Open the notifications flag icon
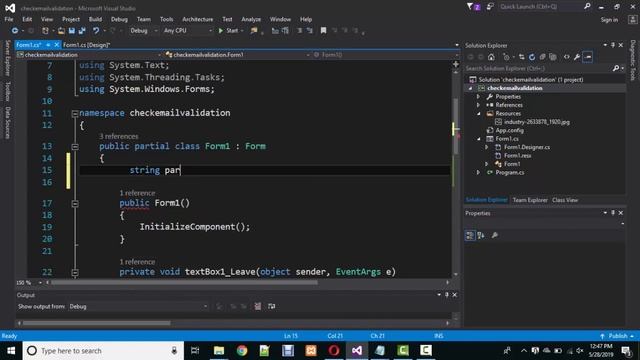The width and height of the screenshot is (640, 360). [473, 7]
